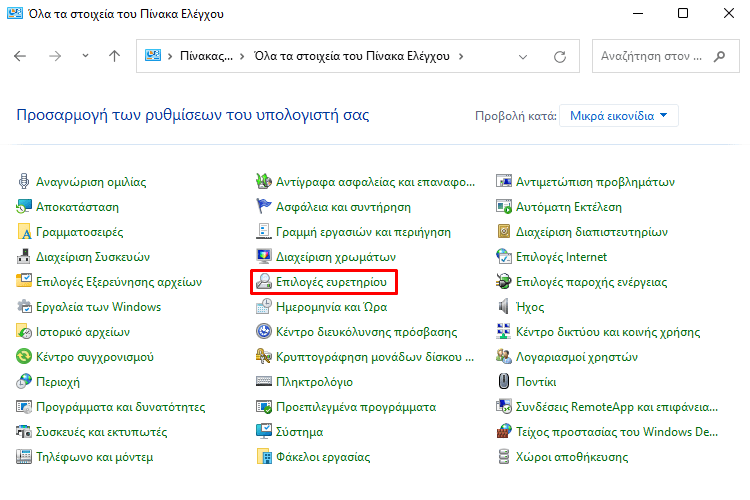Open the recent locations dropdown arrow
750x500 pixels.
coord(85,56)
